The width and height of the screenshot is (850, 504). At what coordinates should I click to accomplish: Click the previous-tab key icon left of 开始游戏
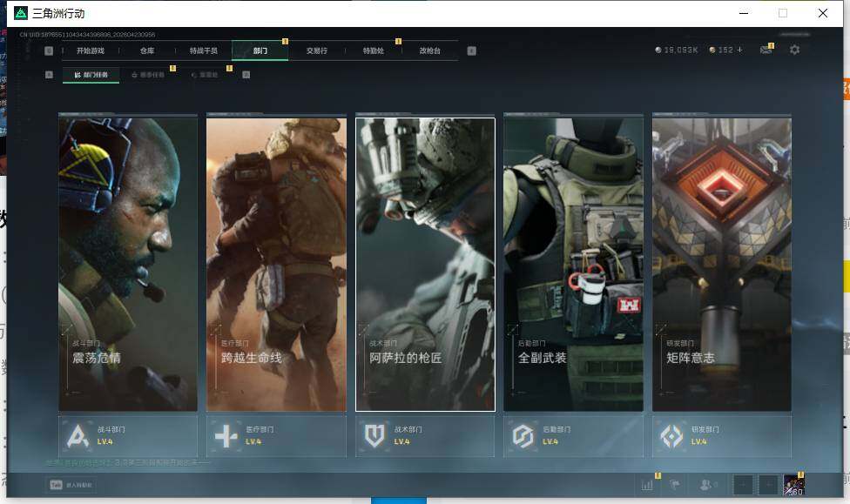pyautogui.click(x=49, y=50)
